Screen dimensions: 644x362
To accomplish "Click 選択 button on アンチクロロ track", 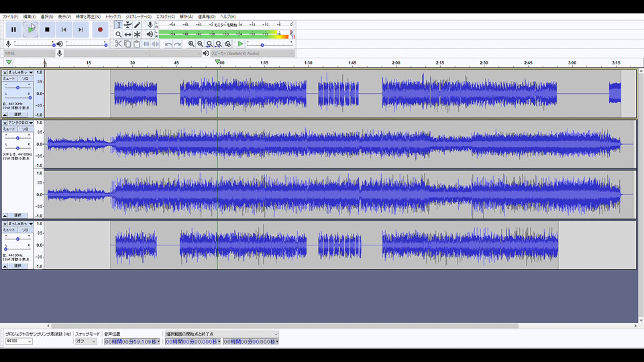I will [17, 215].
